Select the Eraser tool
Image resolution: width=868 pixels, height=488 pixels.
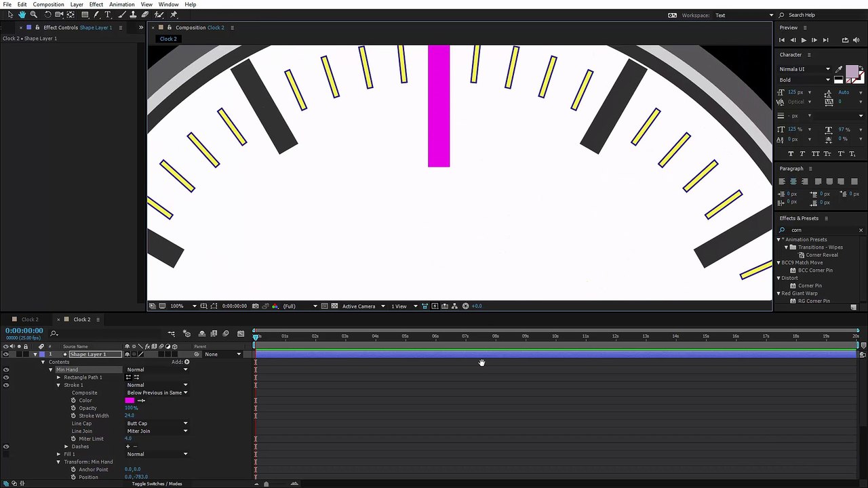tap(145, 14)
